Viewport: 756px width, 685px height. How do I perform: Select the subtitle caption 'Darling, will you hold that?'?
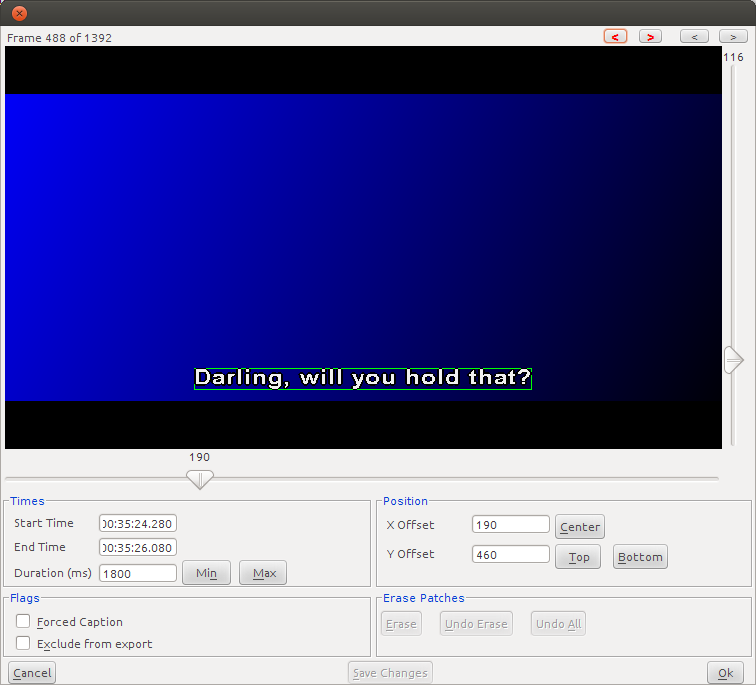pyautogui.click(x=363, y=378)
